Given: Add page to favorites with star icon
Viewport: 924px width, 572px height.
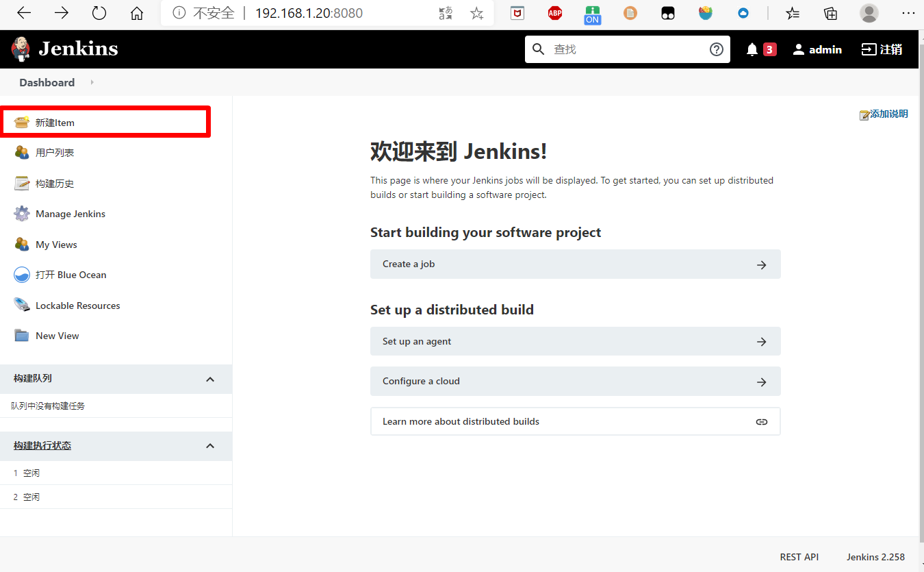Looking at the screenshot, I should click(477, 13).
